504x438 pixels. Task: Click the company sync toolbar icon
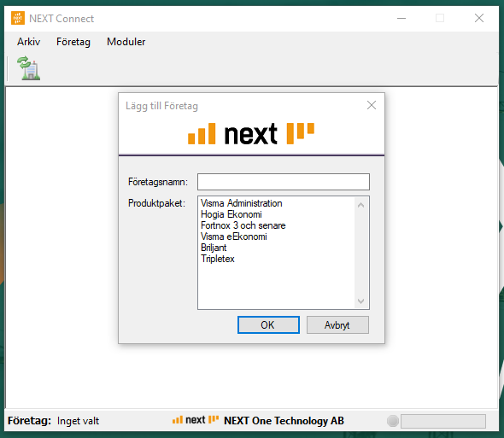click(29, 67)
